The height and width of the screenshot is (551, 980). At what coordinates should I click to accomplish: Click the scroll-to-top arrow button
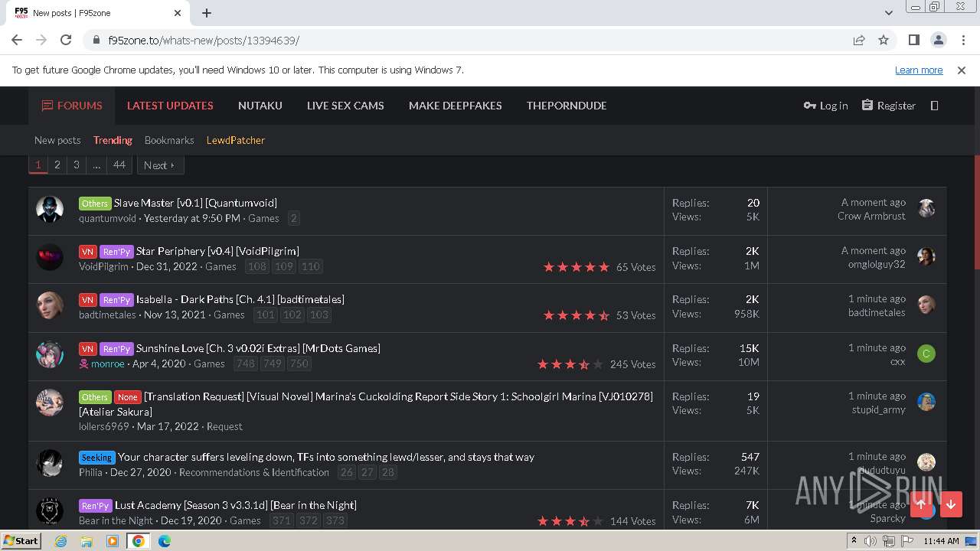(921, 504)
